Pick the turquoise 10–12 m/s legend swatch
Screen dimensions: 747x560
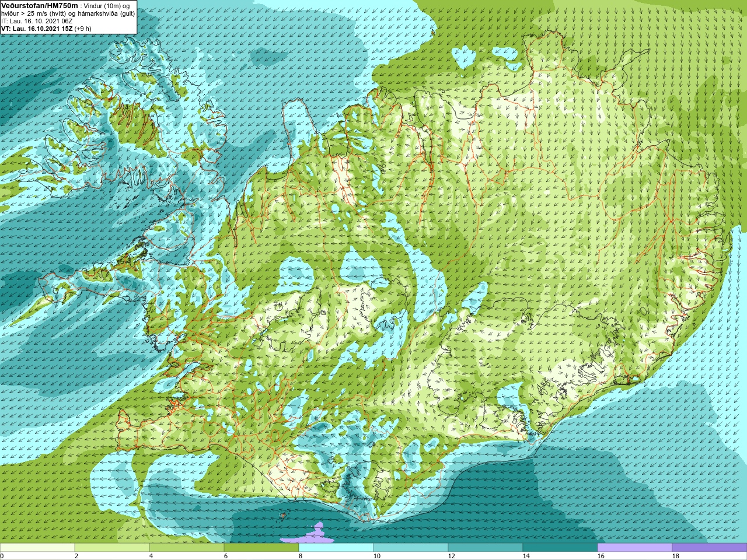click(x=411, y=548)
